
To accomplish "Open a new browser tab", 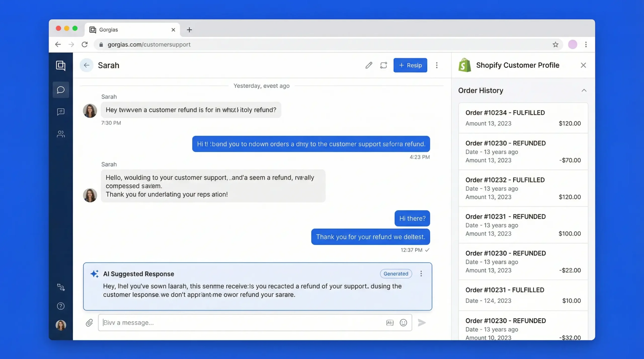I will point(189,30).
